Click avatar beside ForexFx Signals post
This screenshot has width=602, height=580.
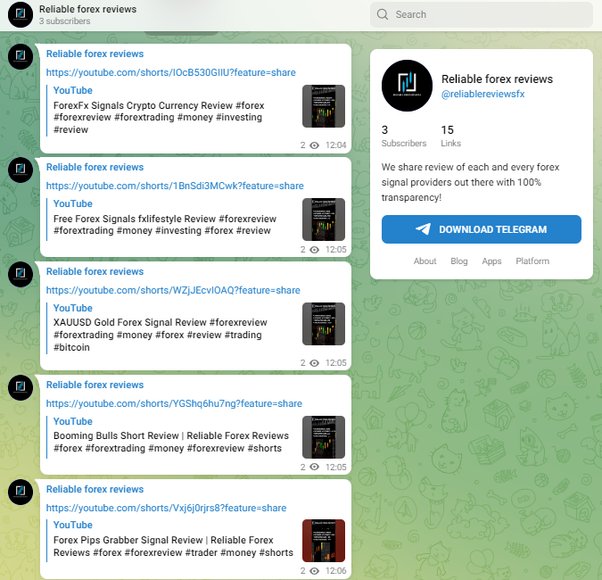[20, 56]
